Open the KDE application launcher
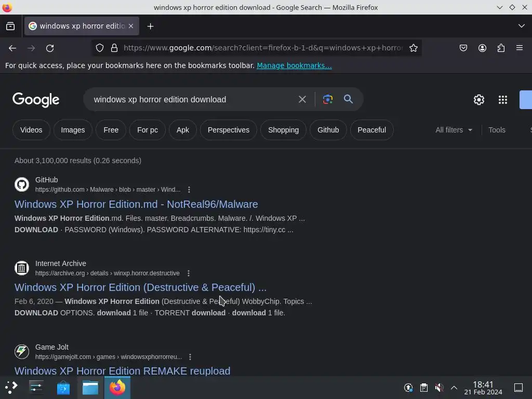This screenshot has height=399, width=532. [11, 388]
